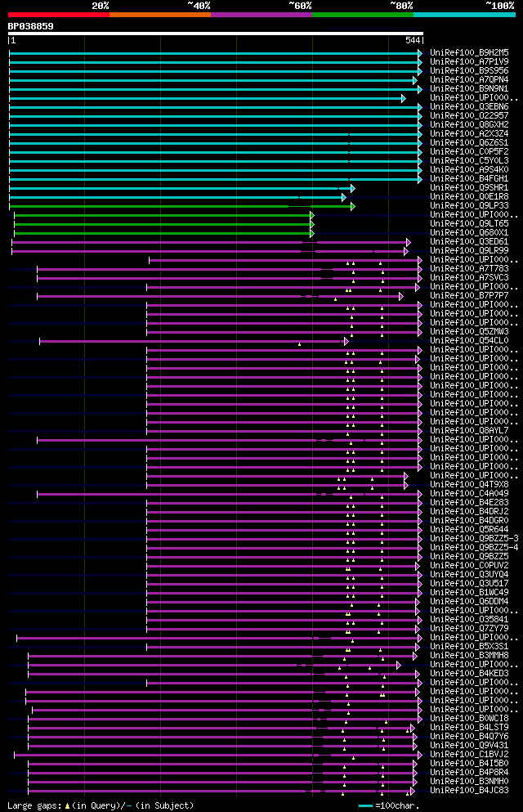Image resolution: width=523 pixels, height=812 pixels.
Task: Click the orange ~40% identity legend segment
Action: pos(160,15)
